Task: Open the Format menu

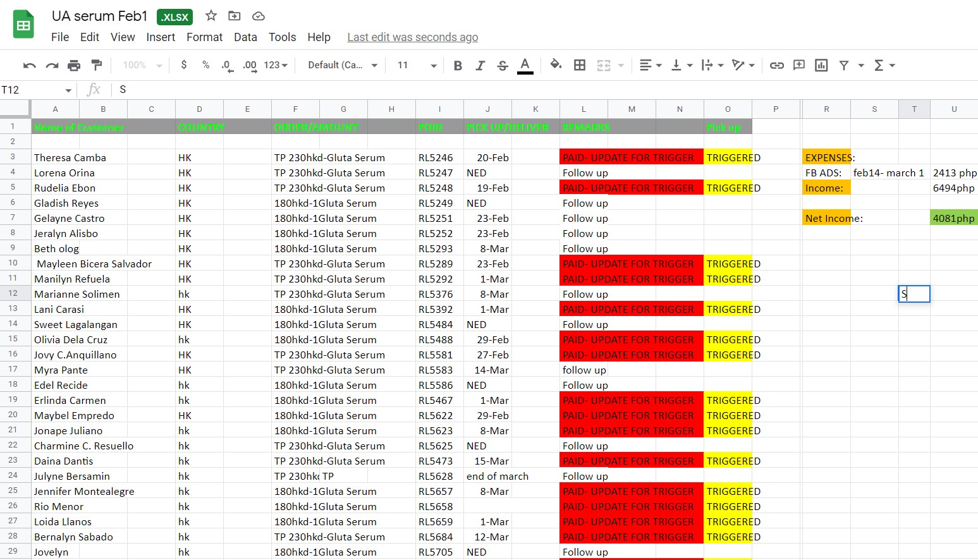Action: click(204, 37)
